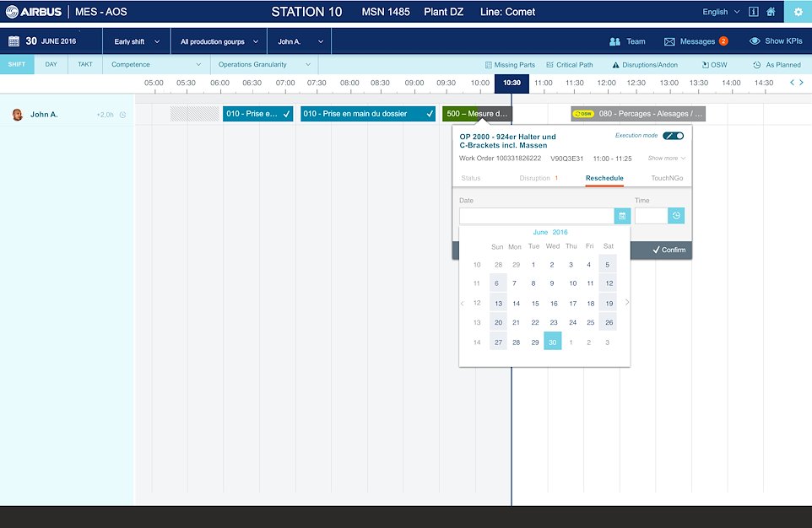Click the Team people icon
Image resolution: width=812 pixels, height=528 pixels.
pos(614,41)
